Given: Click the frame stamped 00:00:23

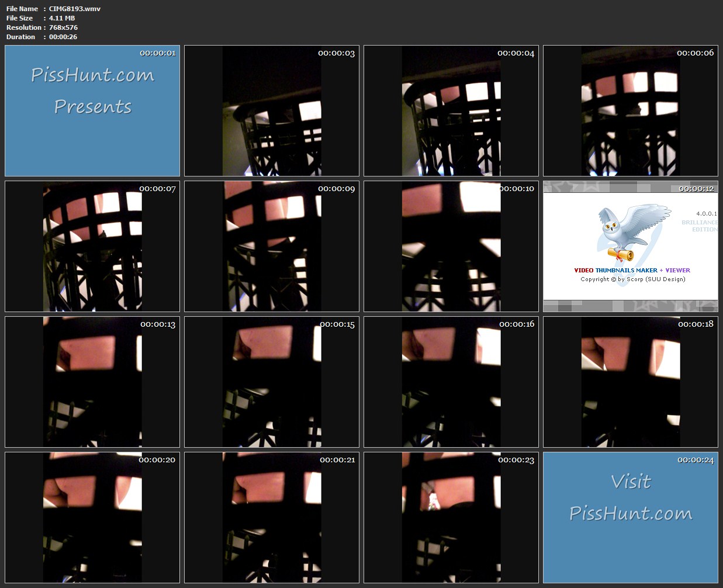Looking at the screenshot, I should point(451,518).
